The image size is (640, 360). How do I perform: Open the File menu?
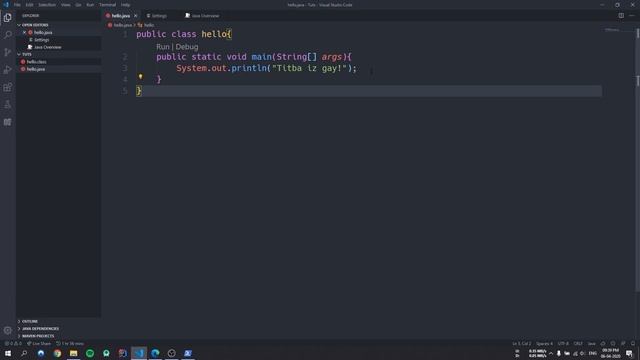pos(17,5)
